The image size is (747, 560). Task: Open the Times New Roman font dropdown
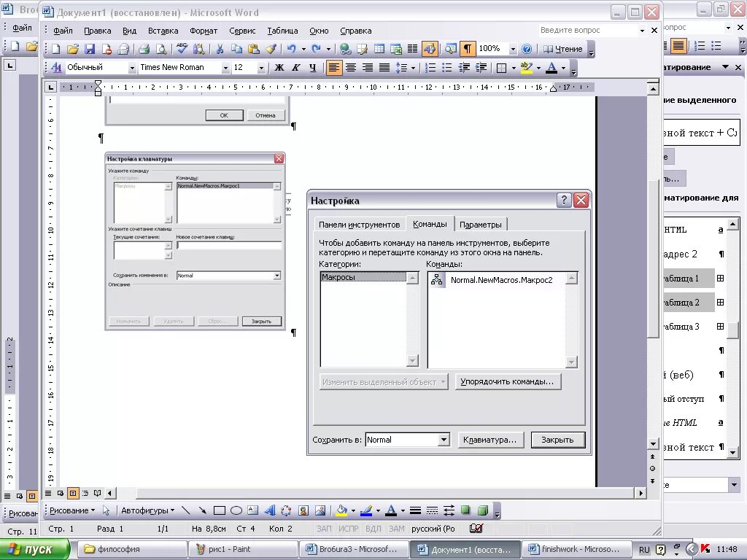point(225,68)
